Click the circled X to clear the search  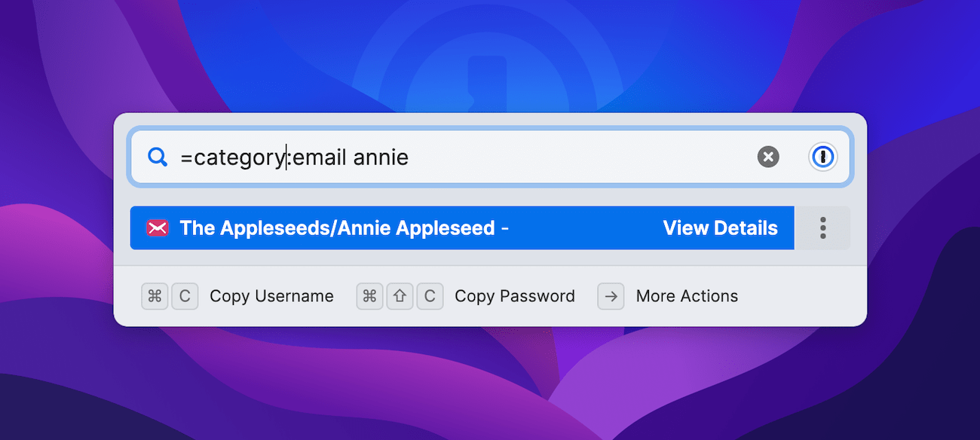click(768, 157)
